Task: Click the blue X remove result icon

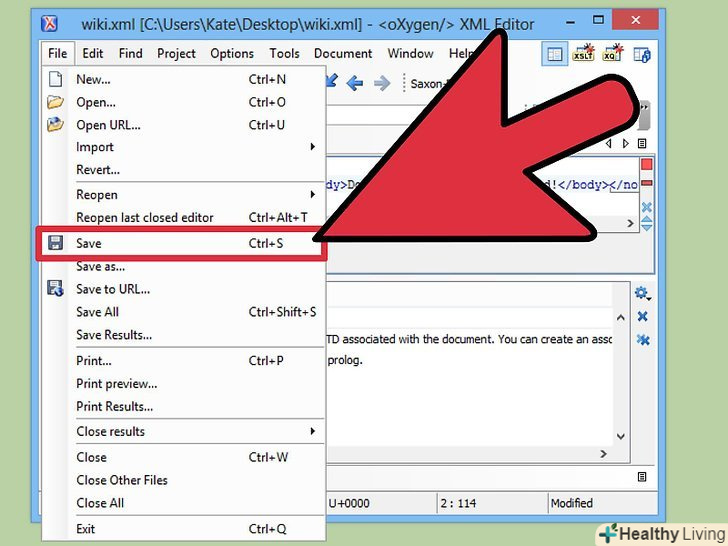Action: click(643, 316)
